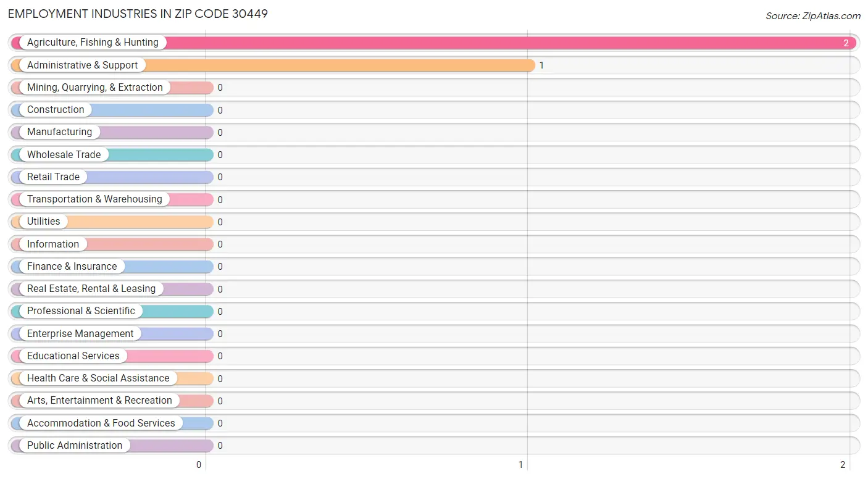
Task: Click the 0 value beside Manufacturing bar
Action: point(220,133)
